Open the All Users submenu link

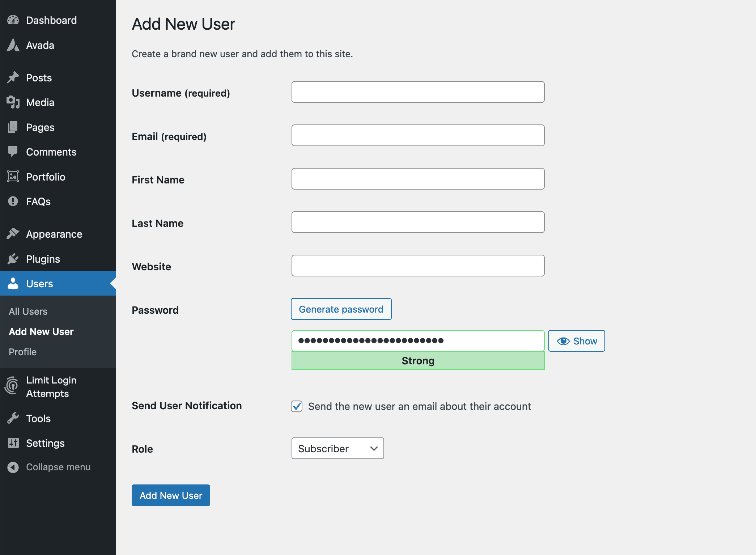tap(28, 312)
